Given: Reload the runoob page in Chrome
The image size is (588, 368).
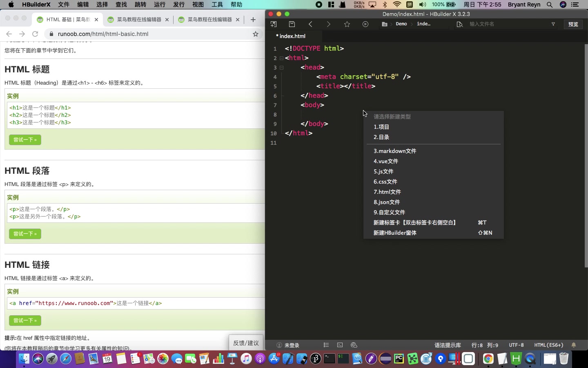Looking at the screenshot, I should coord(35,34).
